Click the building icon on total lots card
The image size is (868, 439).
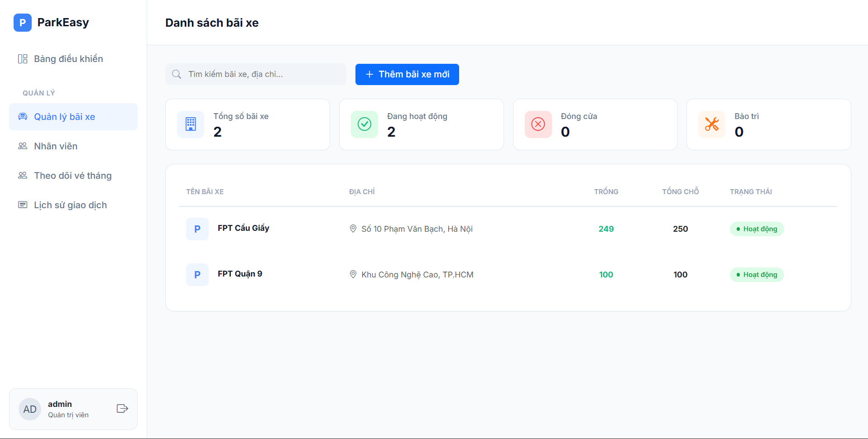coord(191,124)
